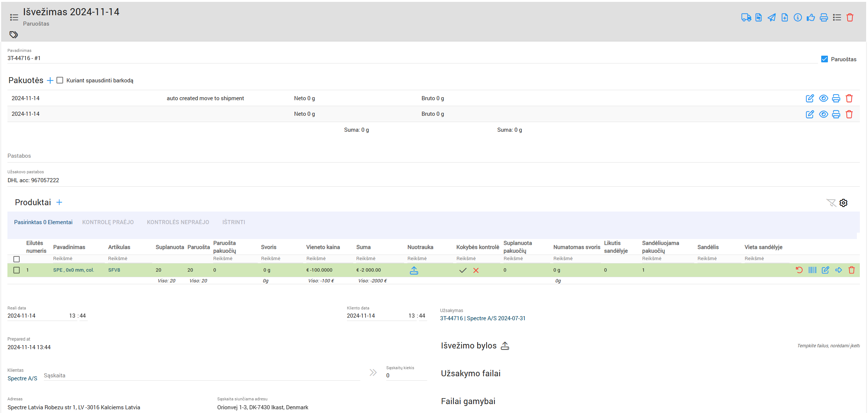
Task: Open product table settings gear
Action: (843, 203)
